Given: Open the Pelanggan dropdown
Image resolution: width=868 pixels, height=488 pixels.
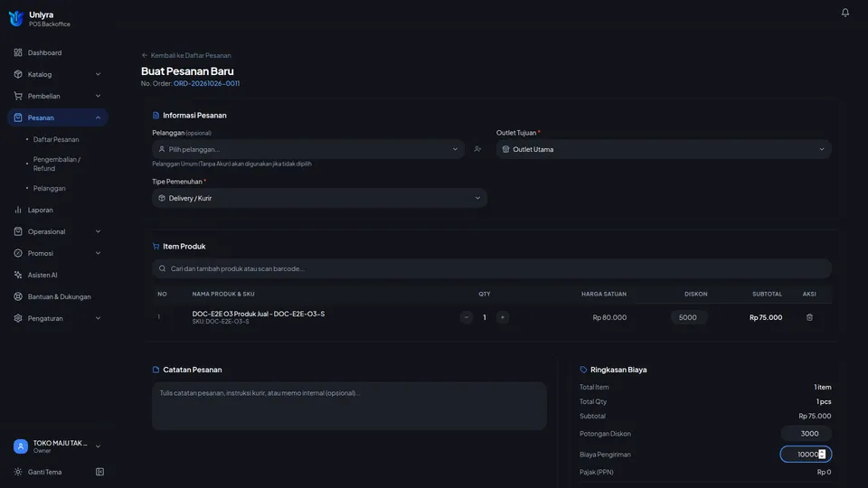Looking at the screenshot, I should click(308, 149).
